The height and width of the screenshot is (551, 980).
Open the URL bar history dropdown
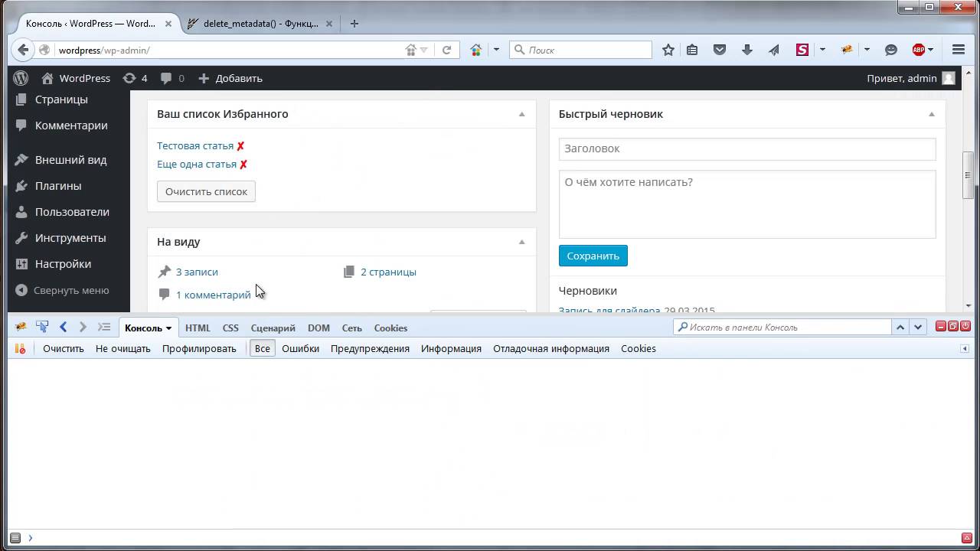pyautogui.click(x=423, y=51)
